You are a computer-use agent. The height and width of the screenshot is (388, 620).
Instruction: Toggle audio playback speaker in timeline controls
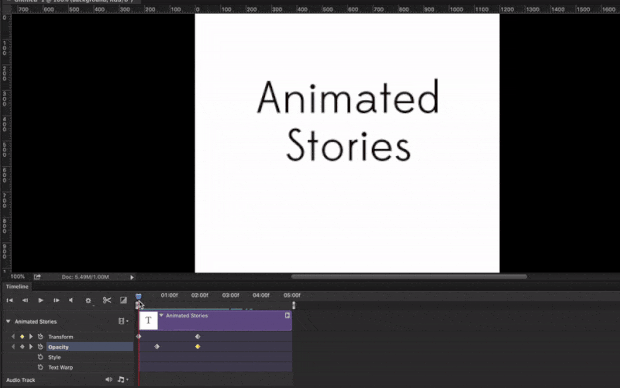tap(71, 301)
